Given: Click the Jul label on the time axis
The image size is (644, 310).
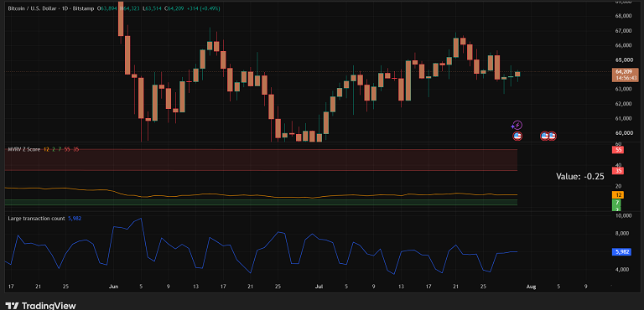Looking at the screenshot, I should tap(319, 287).
